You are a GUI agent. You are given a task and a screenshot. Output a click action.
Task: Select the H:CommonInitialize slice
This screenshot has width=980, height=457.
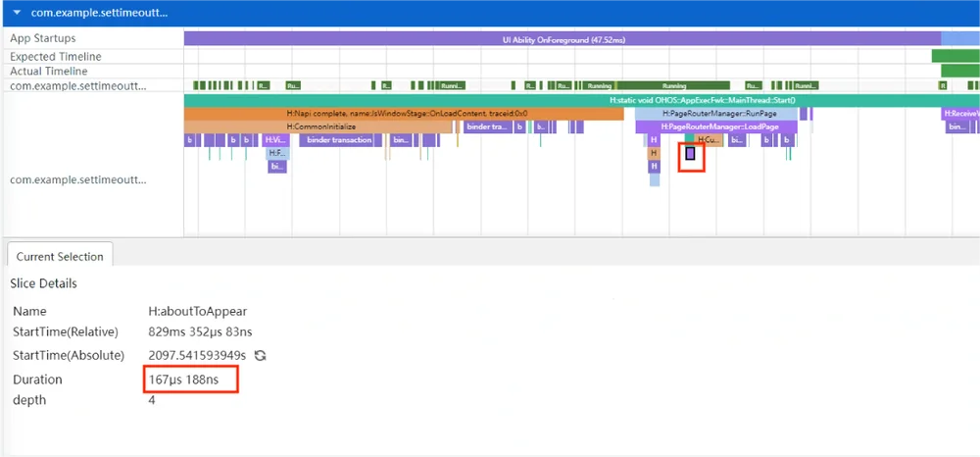[x=318, y=127]
